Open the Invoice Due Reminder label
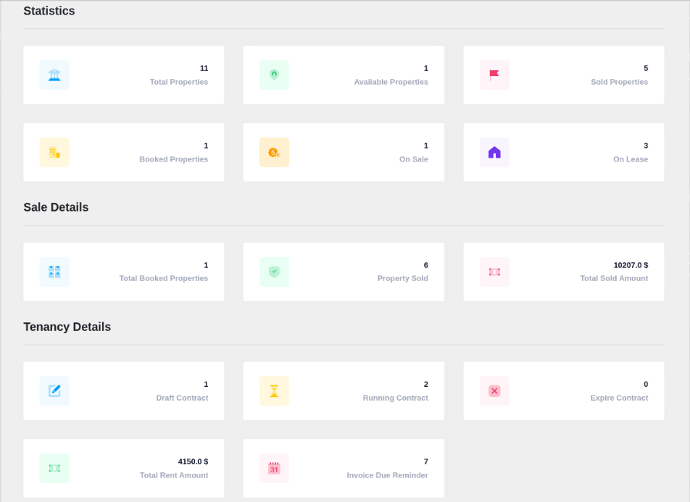The image size is (690, 502). [x=387, y=475]
